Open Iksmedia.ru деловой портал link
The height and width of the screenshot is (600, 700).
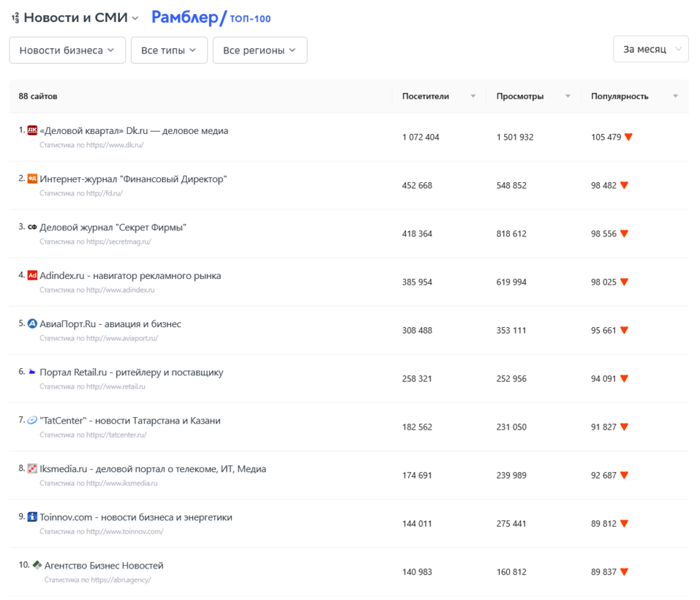tap(153, 469)
